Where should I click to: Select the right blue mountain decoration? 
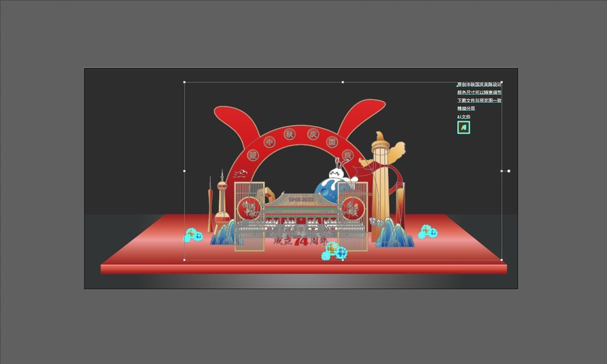point(395,233)
